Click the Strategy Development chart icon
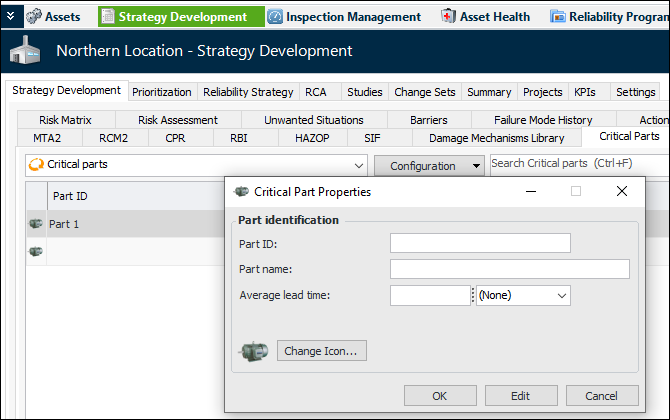Screen dimensions: 670x420 pos(107,16)
